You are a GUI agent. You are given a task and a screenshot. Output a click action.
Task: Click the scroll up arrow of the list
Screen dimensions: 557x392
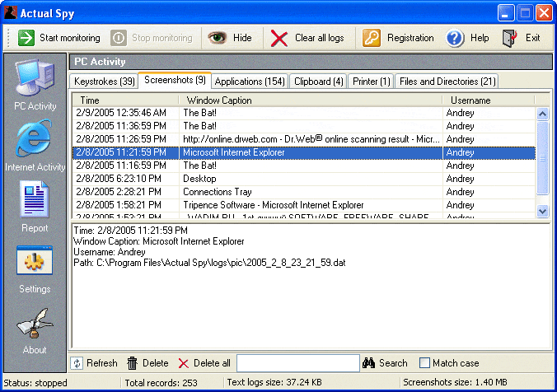click(542, 114)
